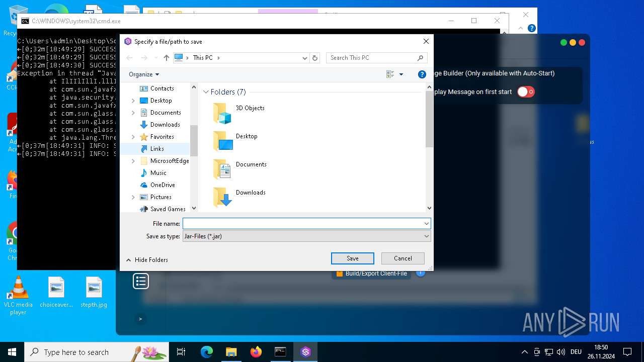The height and width of the screenshot is (362, 644).
Task: Click the taskbar clock showing 18:50
Action: pyautogui.click(x=601, y=352)
